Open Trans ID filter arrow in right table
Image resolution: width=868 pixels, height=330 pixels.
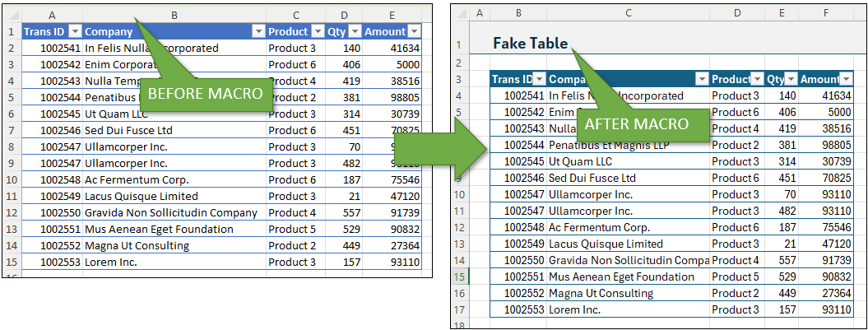pyautogui.click(x=538, y=79)
